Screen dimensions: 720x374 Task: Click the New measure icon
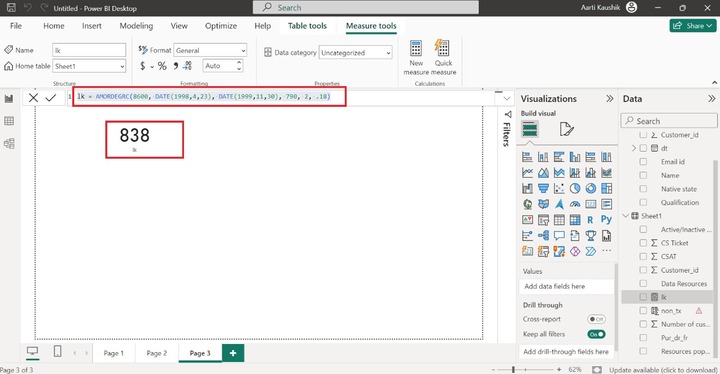[416, 48]
